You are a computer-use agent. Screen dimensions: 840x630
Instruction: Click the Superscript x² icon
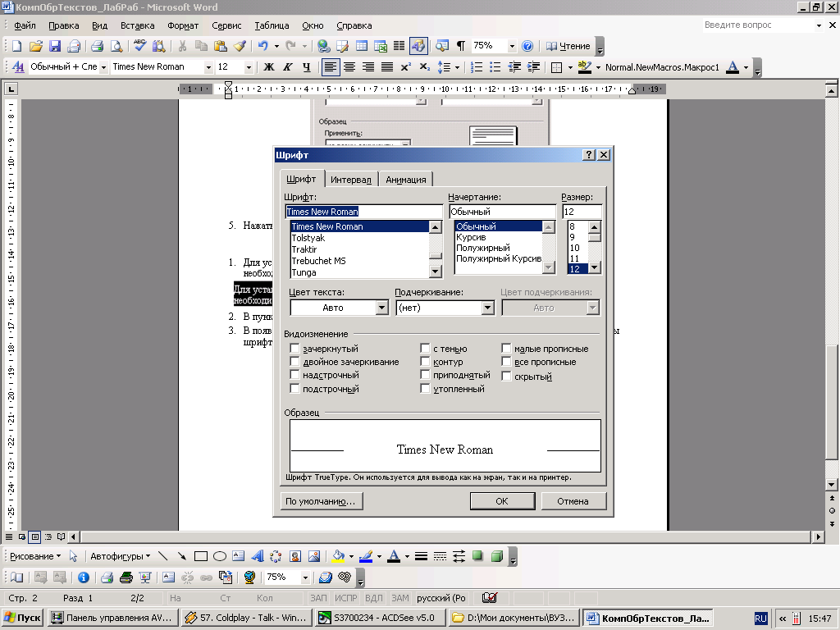(405, 67)
